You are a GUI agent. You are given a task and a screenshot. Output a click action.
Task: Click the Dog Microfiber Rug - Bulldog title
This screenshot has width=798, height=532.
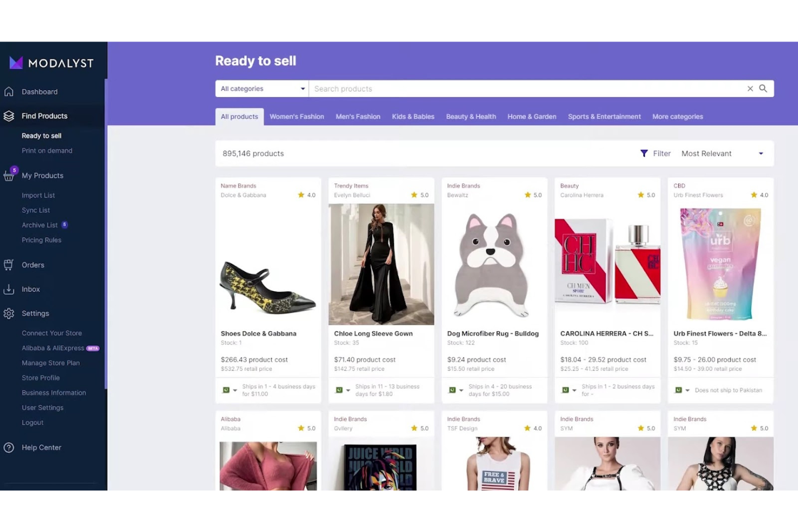coord(493,334)
